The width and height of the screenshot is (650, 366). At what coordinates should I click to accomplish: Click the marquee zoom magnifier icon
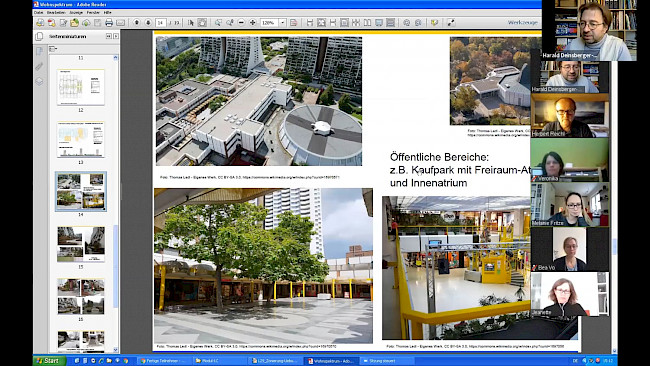click(x=218, y=23)
